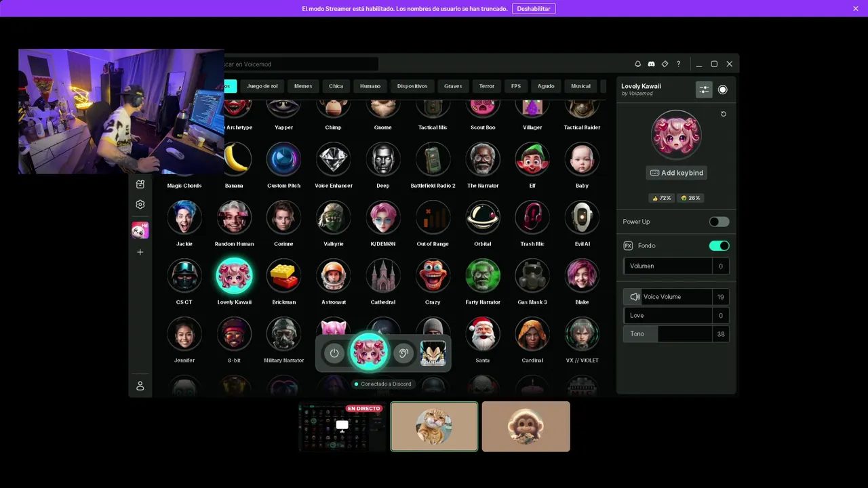This screenshot has height=488, width=868.
Task: Open the EN DIRECTO screen share thumbnail
Action: point(342,426)
